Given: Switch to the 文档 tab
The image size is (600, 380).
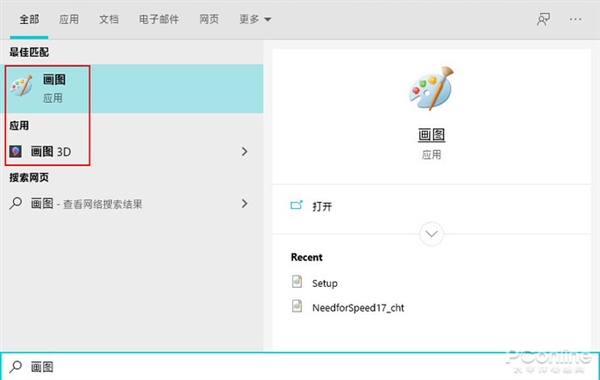Looking at the screenshot, I should pyautogui.click(x=109, y=19).
